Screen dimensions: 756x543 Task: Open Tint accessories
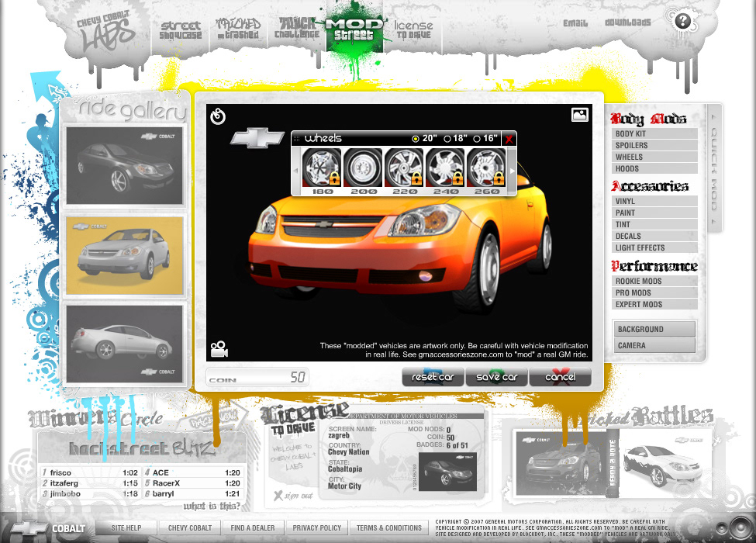pos(655,224)
